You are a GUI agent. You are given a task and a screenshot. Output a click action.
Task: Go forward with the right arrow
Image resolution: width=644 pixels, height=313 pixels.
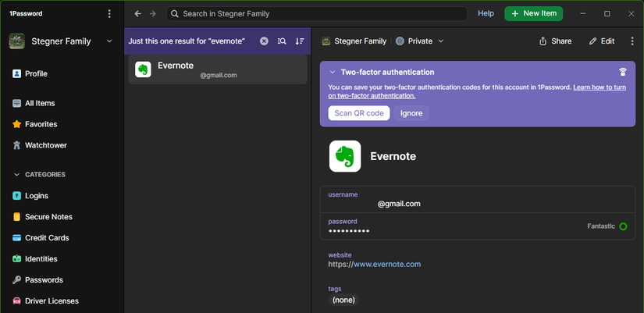pyautogui.click(x=153, y=13)
